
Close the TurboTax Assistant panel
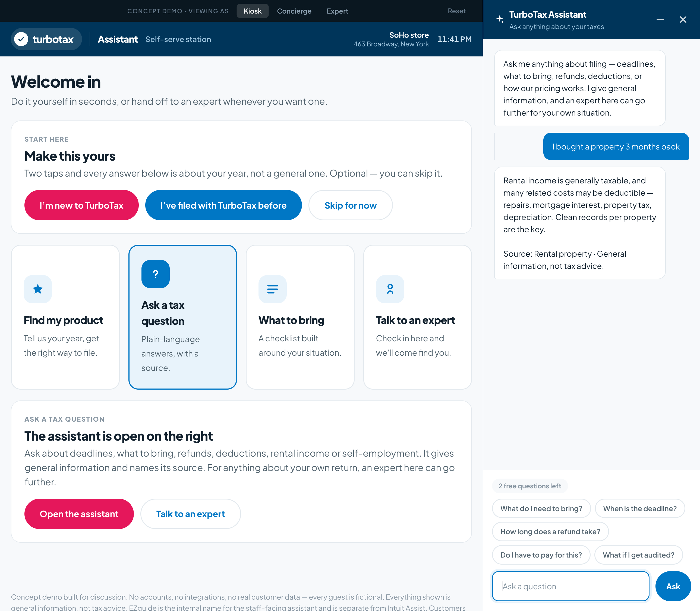click(x=683, y=20)
